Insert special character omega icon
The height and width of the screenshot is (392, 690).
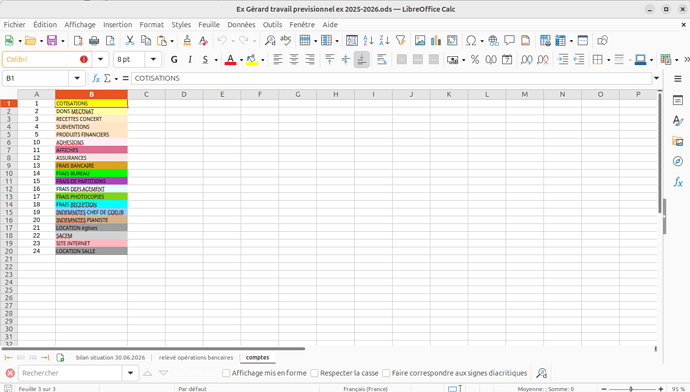tap(471, 40)
